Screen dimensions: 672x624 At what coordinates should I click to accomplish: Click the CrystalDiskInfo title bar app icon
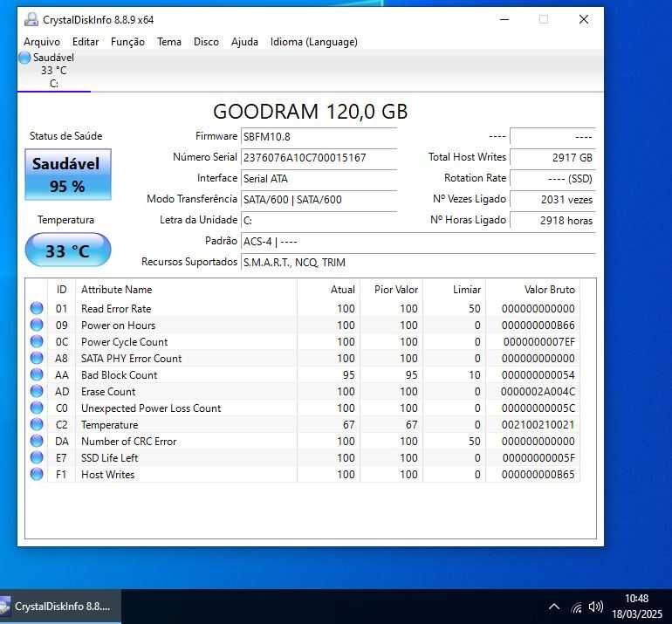[31, 20]
